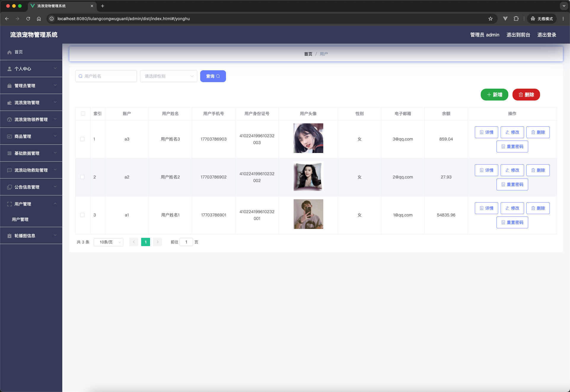Click the browser address bar URL
The image size is (570, 392).
(124, 19)
